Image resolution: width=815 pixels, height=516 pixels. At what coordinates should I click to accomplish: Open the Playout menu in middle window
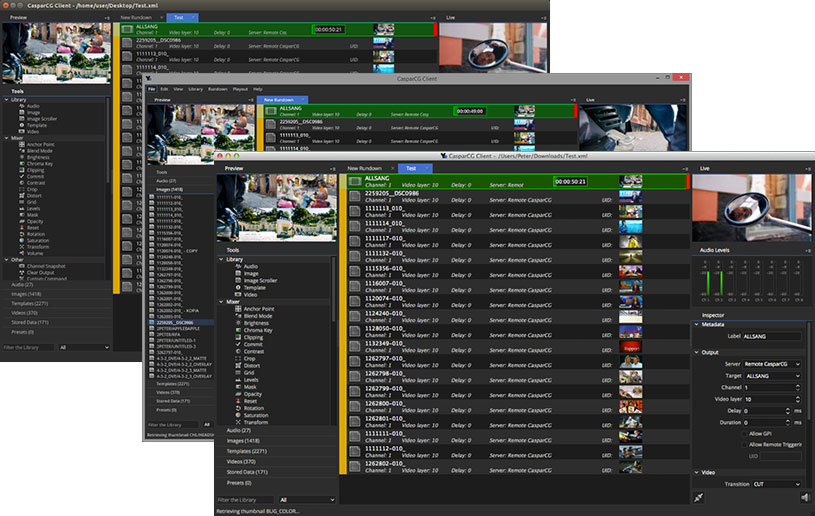point(240,89)
